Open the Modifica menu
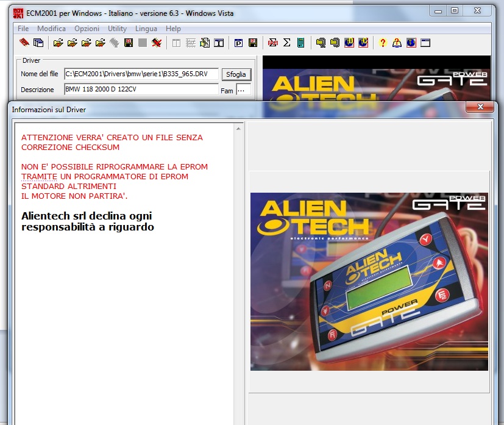This screenshot has width=504, height=425. [x=51, y=29]
